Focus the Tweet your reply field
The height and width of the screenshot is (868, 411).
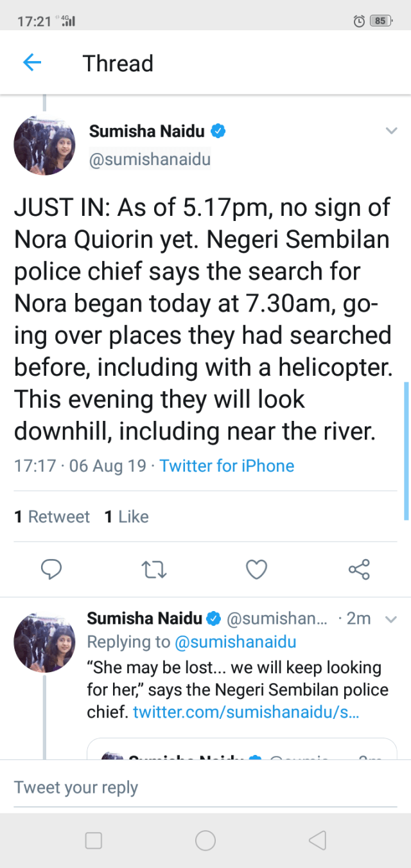[205, 787]
